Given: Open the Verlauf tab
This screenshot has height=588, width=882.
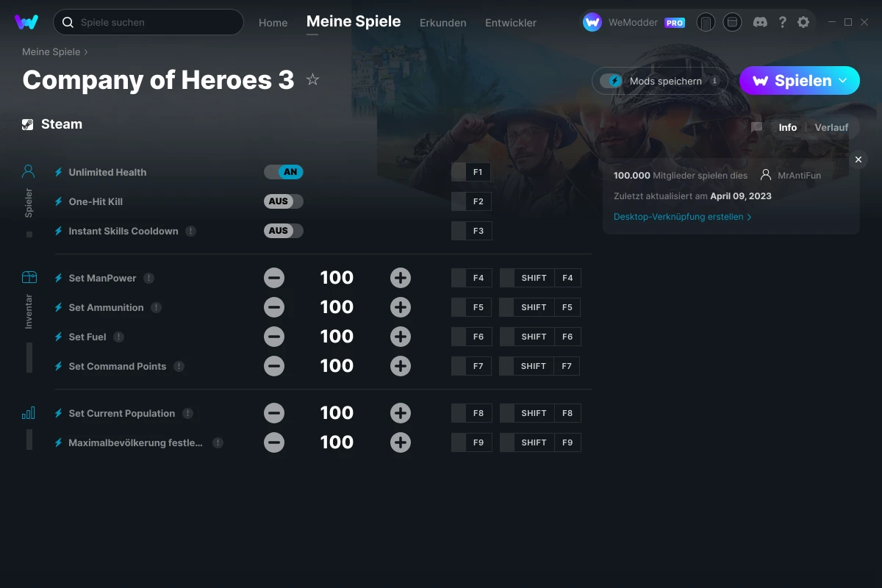Looking at the screenshot, I should pyautogui.click(x=831, y=127).
